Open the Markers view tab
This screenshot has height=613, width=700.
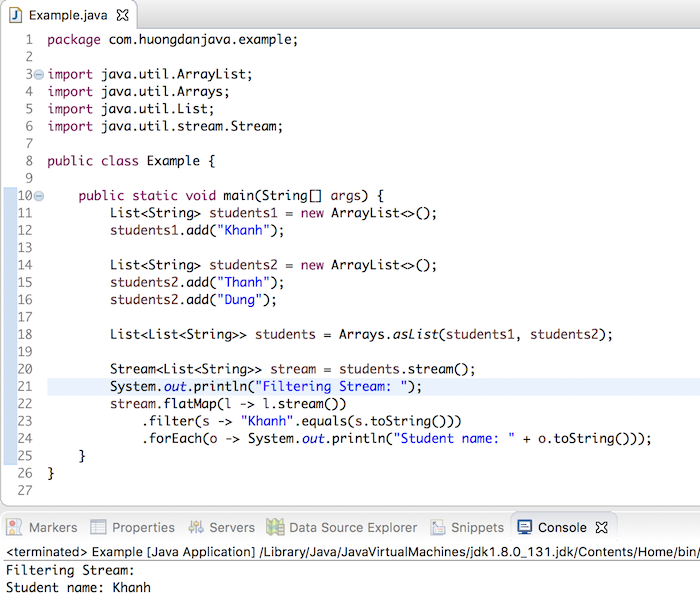coord(42,527)
